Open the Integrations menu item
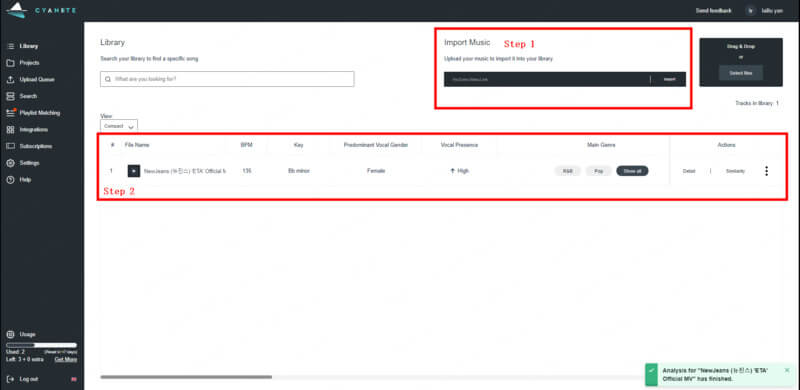Screen dimensions: 800x390 (34, 130)
